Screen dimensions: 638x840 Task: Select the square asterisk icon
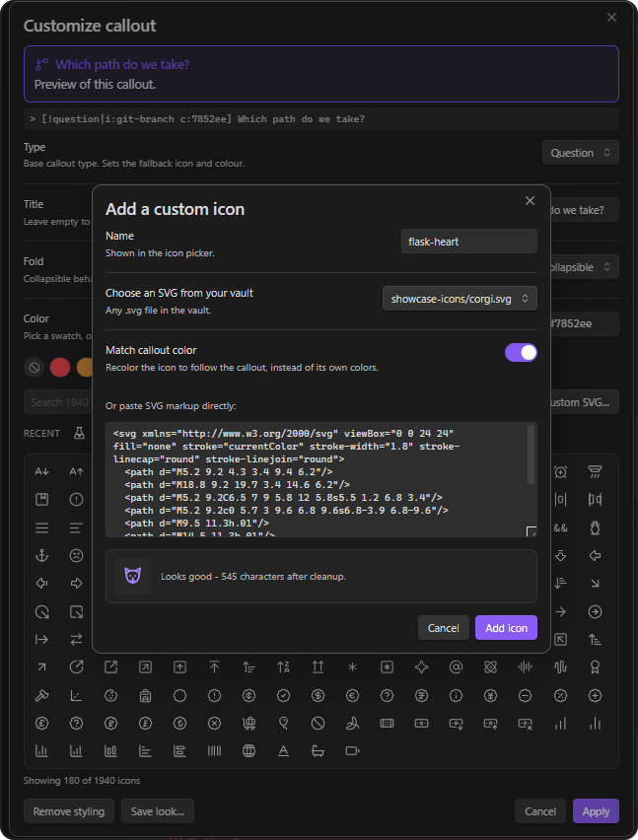pos(387,666)
